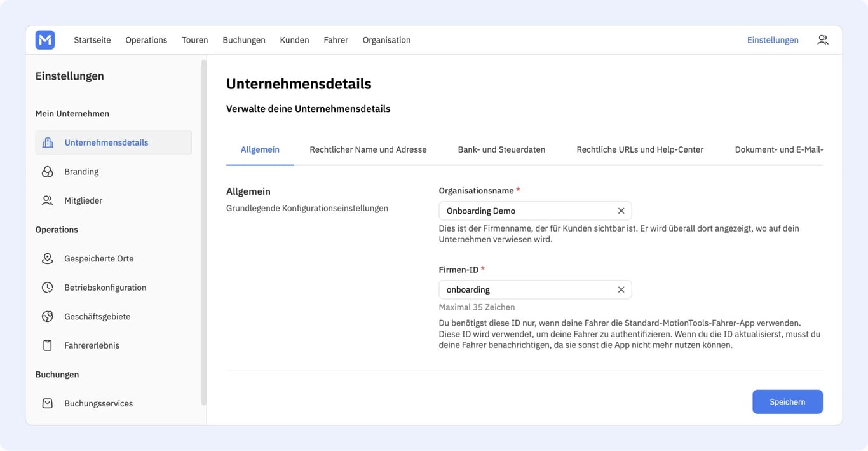
Task: Open the user profile icon
Action: point(823,39)
